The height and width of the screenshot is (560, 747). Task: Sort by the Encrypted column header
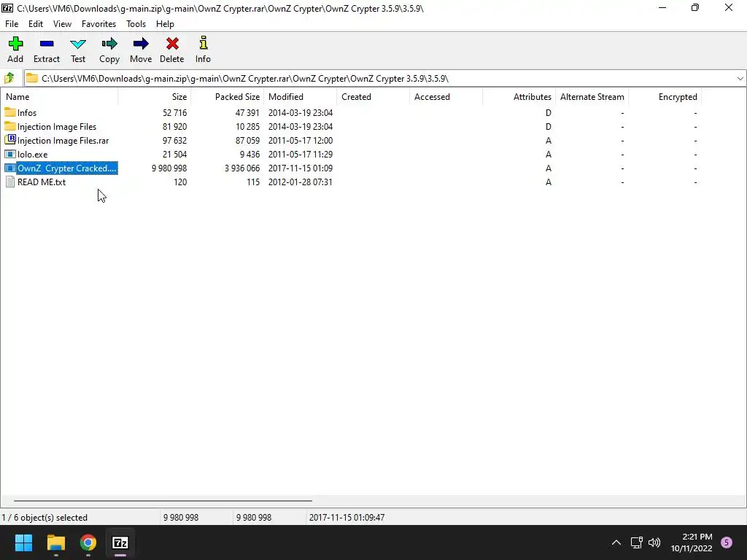(665, 97)
